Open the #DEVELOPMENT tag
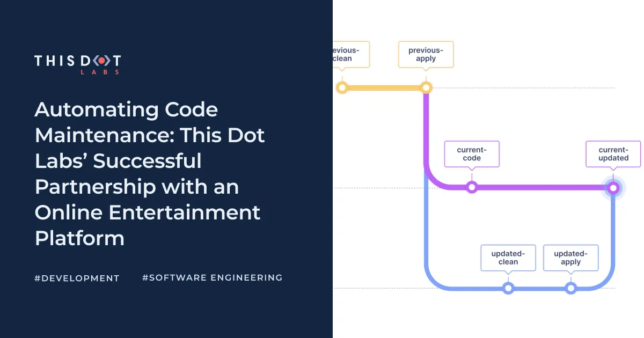This screenshot has height=338, width=644. tap(76, 278)
